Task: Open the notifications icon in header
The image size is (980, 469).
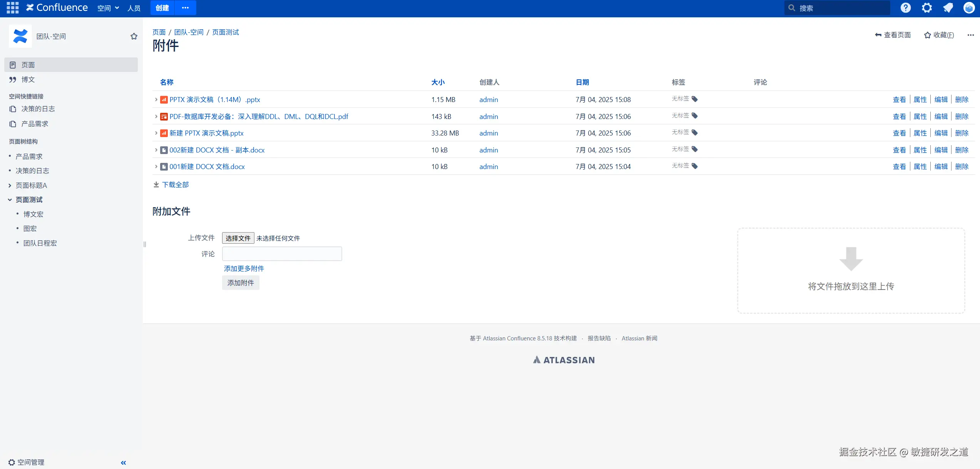Action: click(x=948, y=8)
